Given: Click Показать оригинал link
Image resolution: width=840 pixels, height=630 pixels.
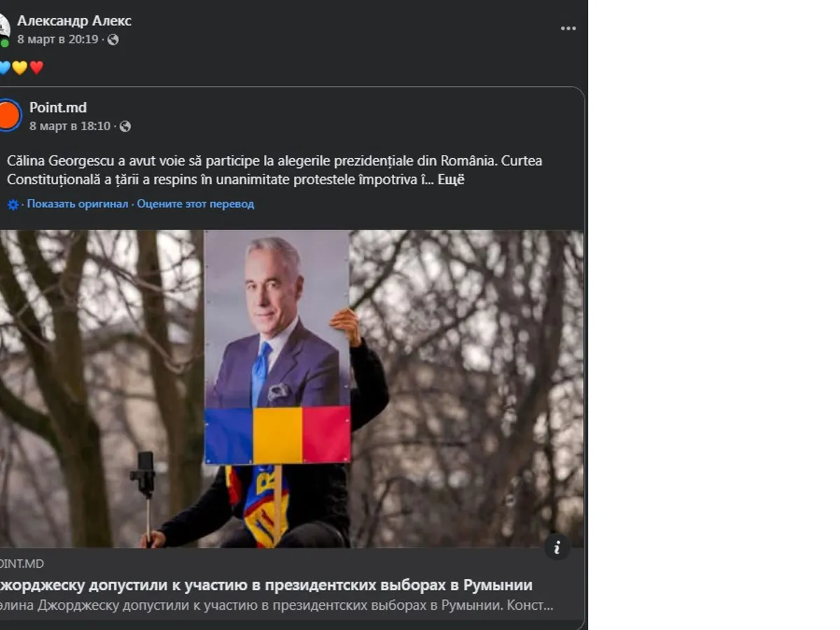Looking at the screenshot, I should (78, 204).
